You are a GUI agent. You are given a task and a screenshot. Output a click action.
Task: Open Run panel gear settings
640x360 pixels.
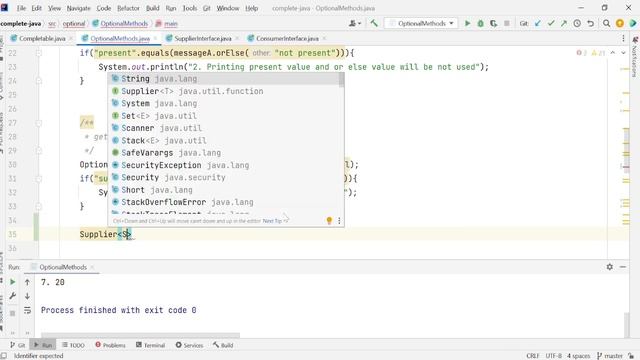(609, 267)
